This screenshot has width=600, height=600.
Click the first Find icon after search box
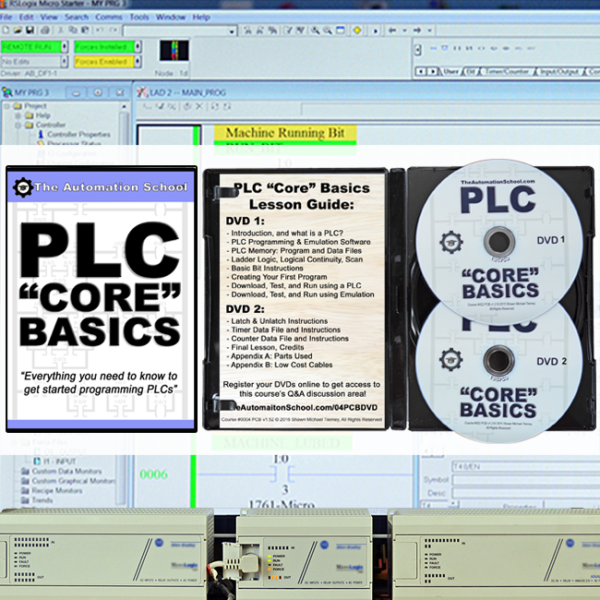[248, 30]
